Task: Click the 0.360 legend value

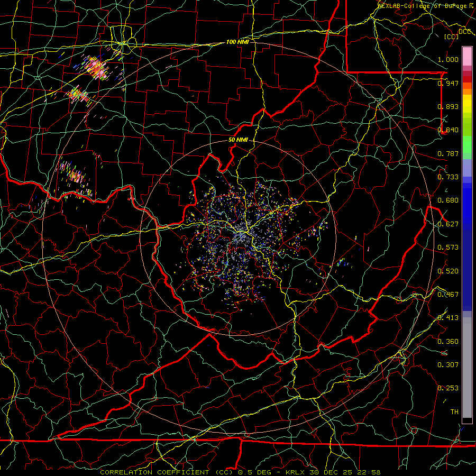Action: click(x=448, y=342)
